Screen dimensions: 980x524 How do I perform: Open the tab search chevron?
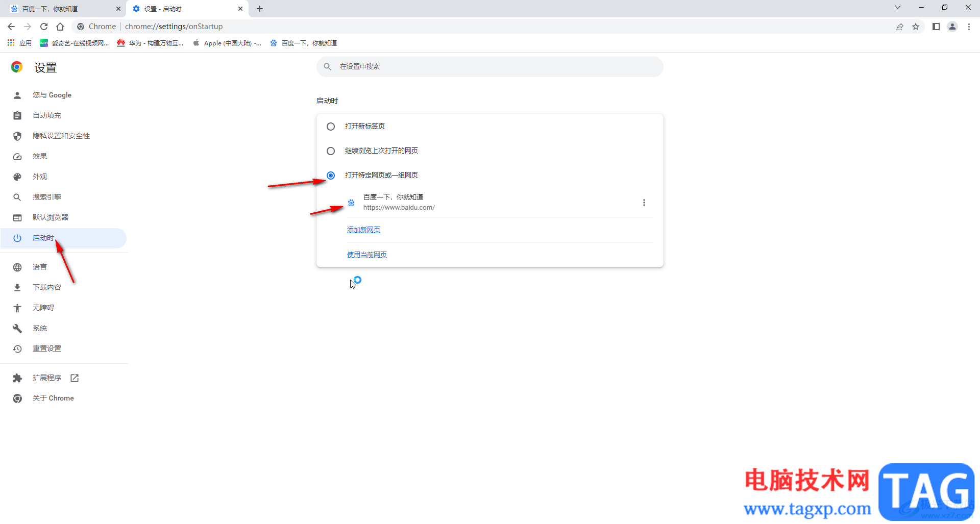tap(898, 7)
